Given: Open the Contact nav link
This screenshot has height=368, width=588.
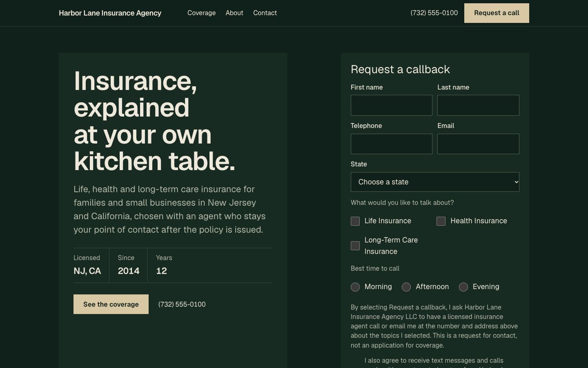Looking at the screenshot, I should (x=265, y=13).
